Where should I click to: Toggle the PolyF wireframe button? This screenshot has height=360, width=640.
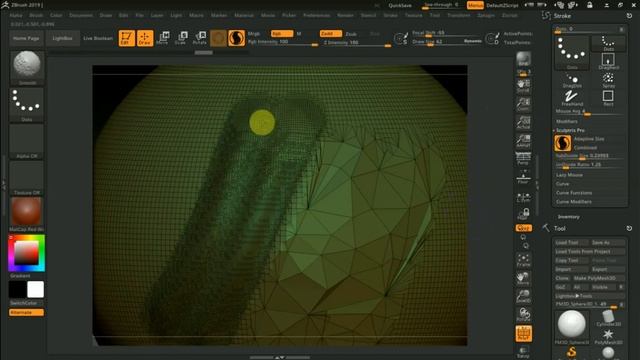(x=523, y=334)
